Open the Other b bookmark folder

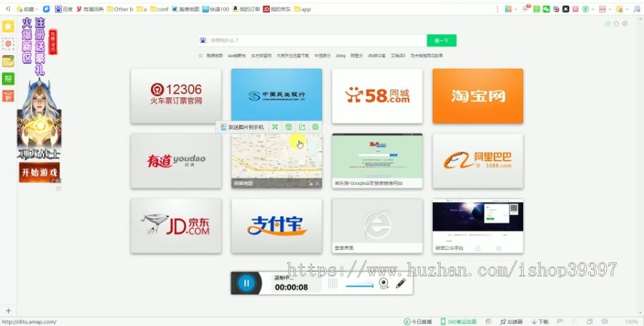pos(120,9)
